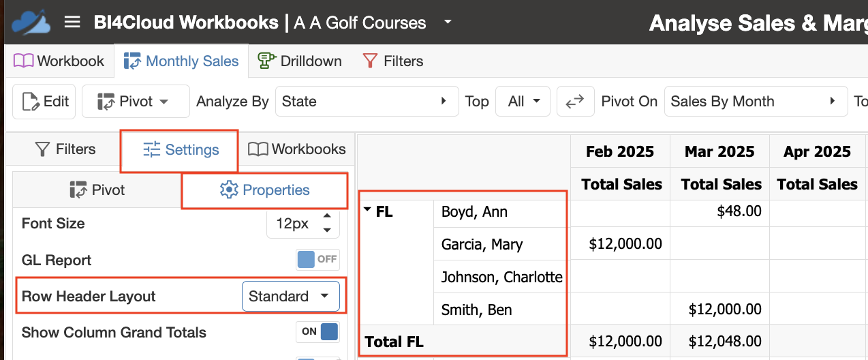Click the Workbook tab book icon
The image size is (868, 360).
(x=24, y=61)
